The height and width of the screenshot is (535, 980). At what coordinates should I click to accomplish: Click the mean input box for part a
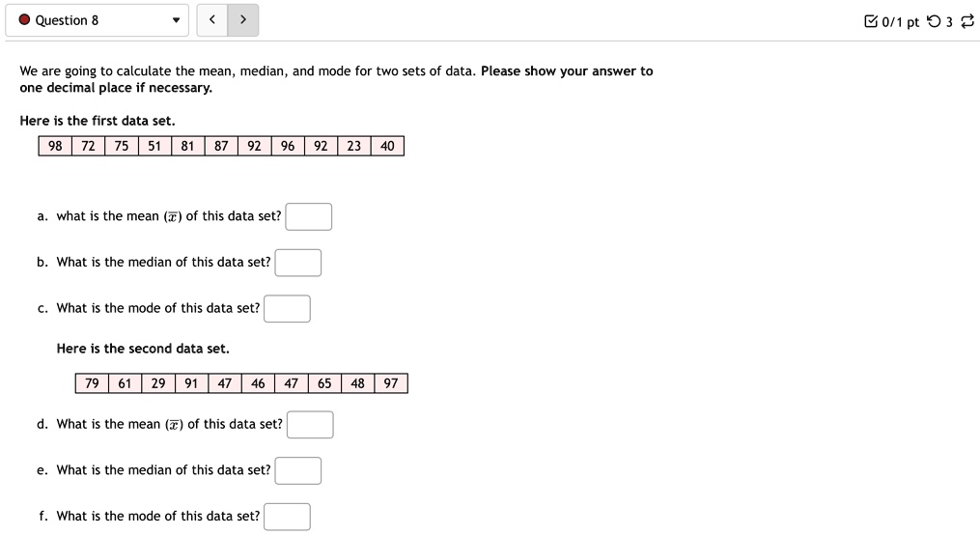tap(309, 217)
